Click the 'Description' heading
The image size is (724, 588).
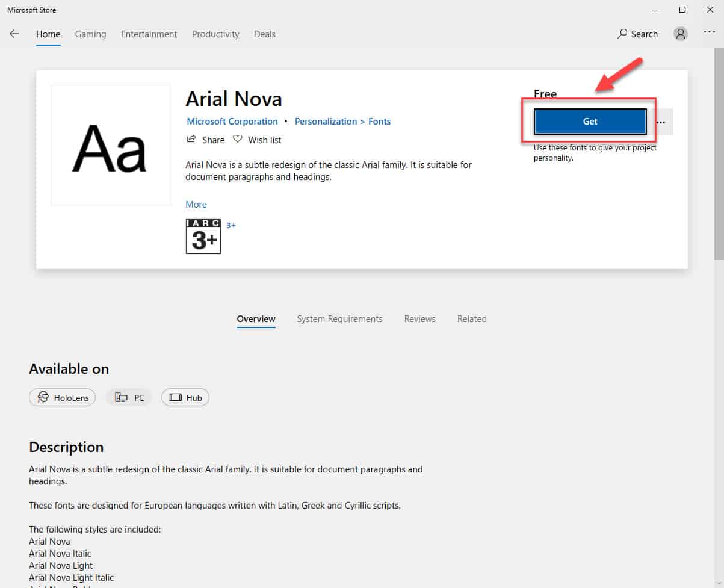[x=66, y=447]
